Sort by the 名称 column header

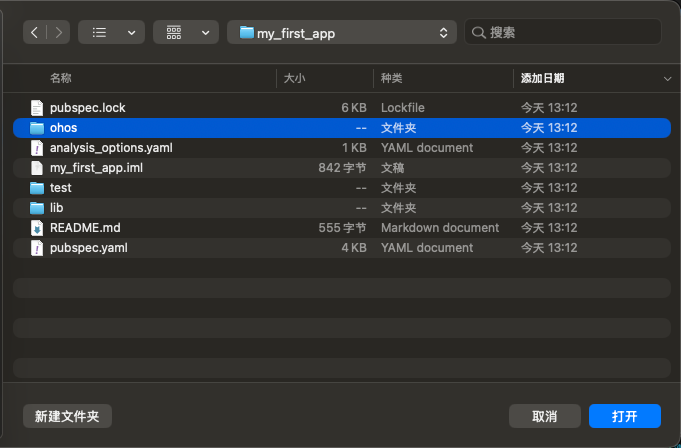click(61, 79)
